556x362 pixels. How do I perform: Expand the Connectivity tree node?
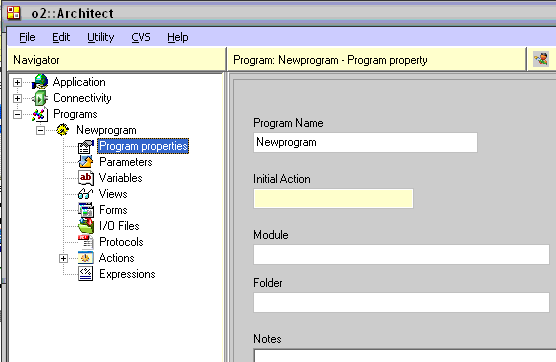point(17,98)
